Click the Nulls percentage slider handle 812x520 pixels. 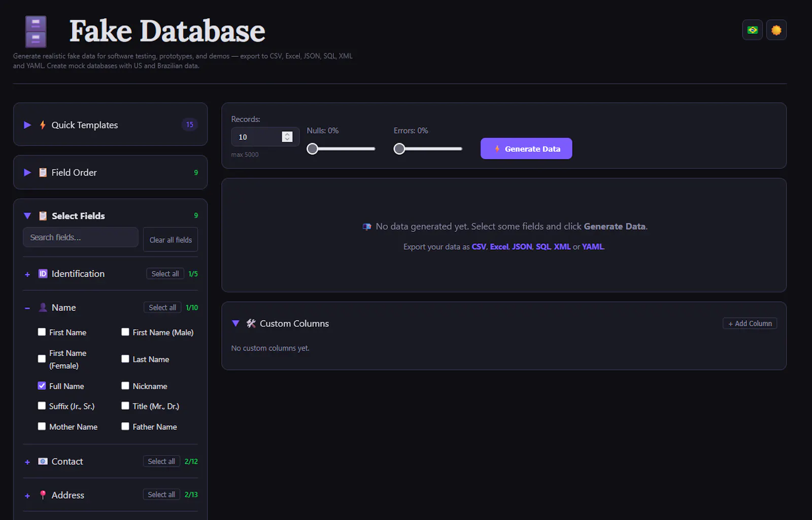click(313, 149)
